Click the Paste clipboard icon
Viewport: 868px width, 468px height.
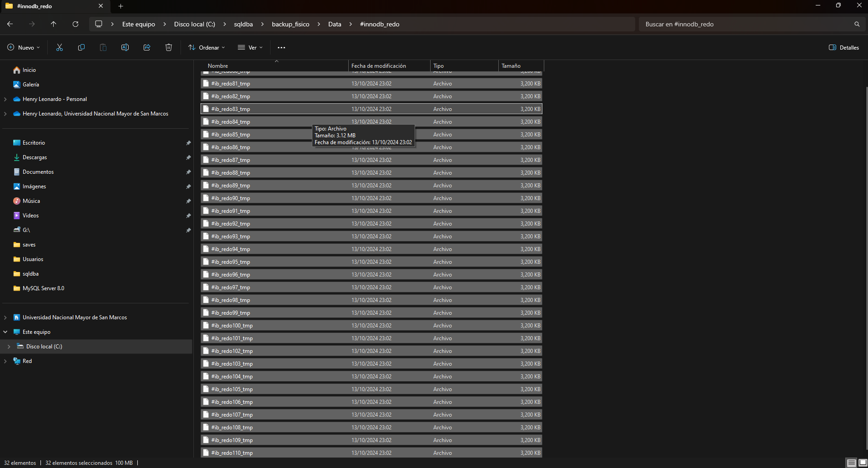click(x=103, y=47)
